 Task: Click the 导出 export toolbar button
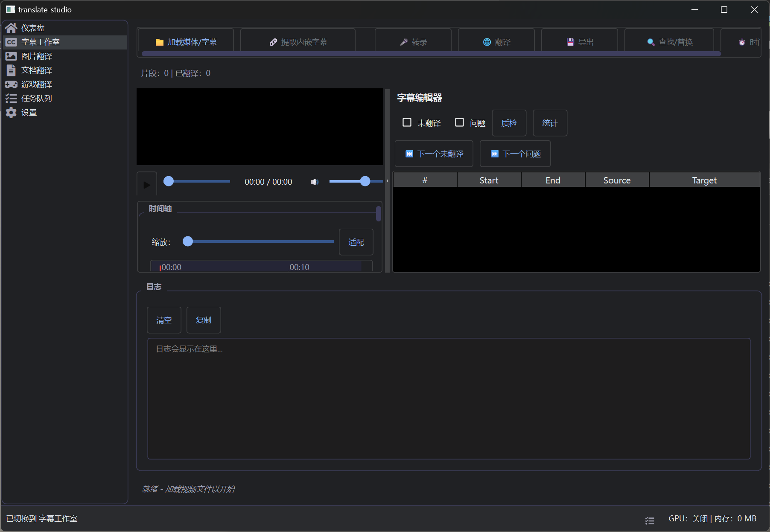click(x=580, y=42)
